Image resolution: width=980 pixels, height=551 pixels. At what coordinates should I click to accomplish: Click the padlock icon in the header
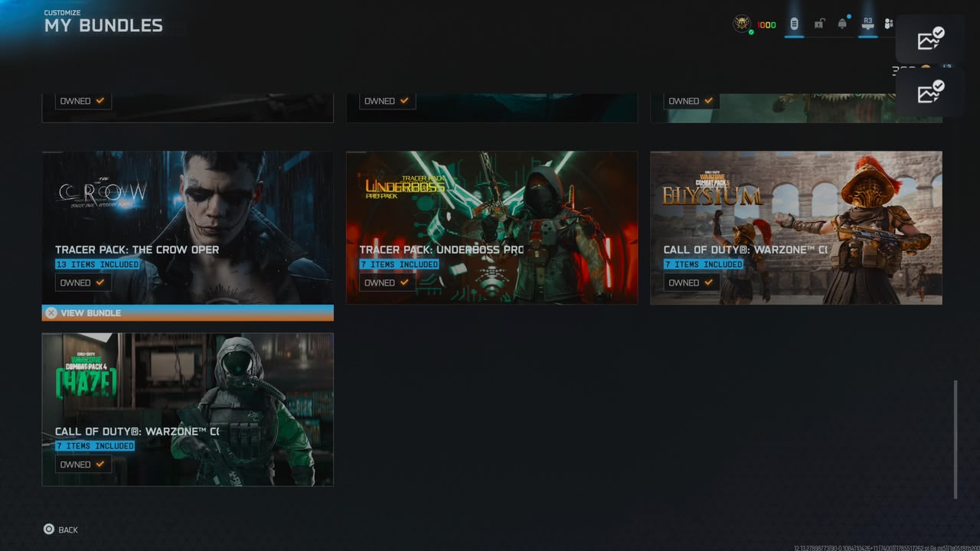pyautogui.click(x=818, y=24)
